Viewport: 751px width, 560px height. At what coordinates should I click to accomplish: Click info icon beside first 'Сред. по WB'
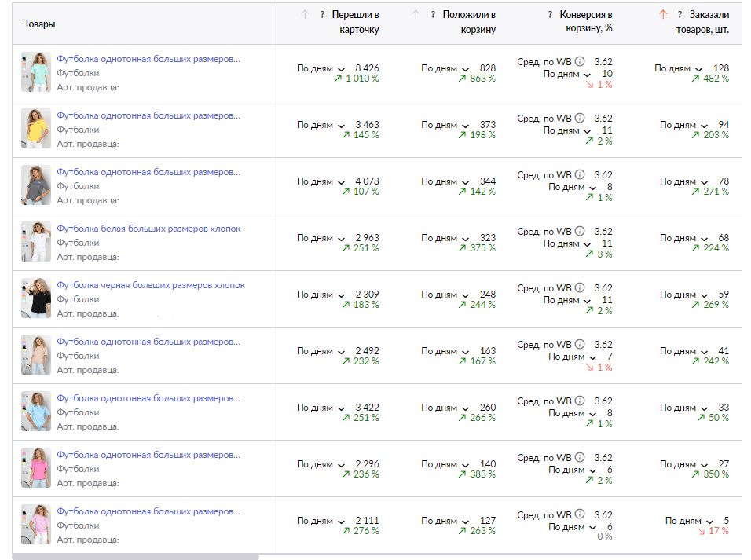580,62
